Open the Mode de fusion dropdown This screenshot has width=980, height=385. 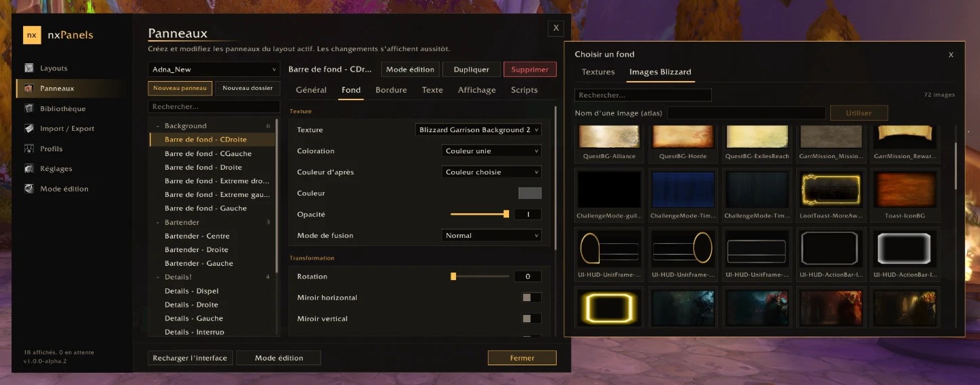[x=491, y=235]
